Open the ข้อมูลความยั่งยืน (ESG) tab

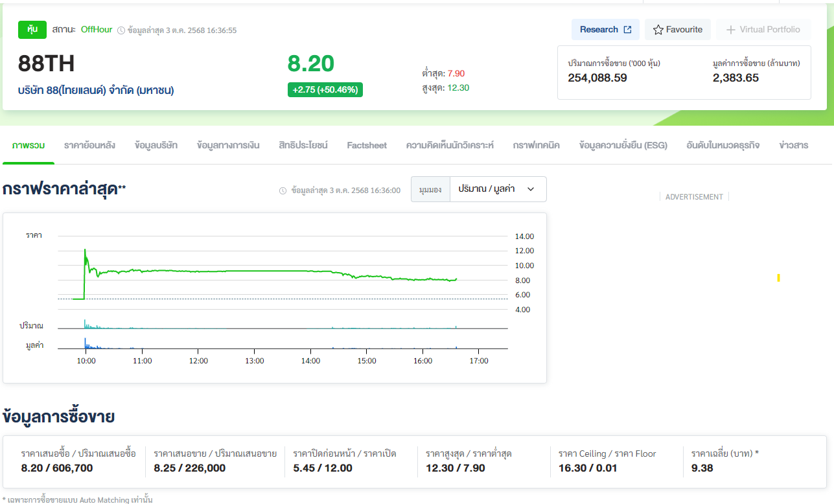click(x=623, y=145)
